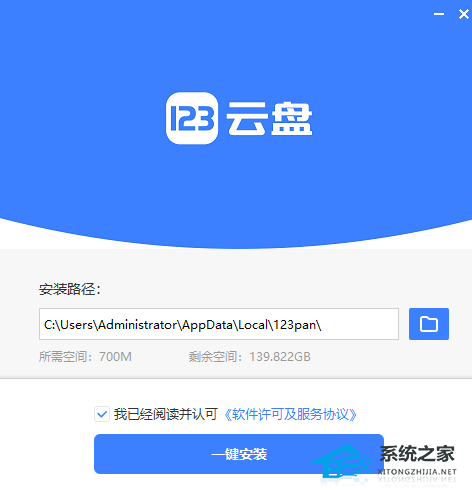Click the 我已经阅读并认可 checkbox label
Image resolution: width=472 pixels, height=490 pixels.
coord(166,414)
